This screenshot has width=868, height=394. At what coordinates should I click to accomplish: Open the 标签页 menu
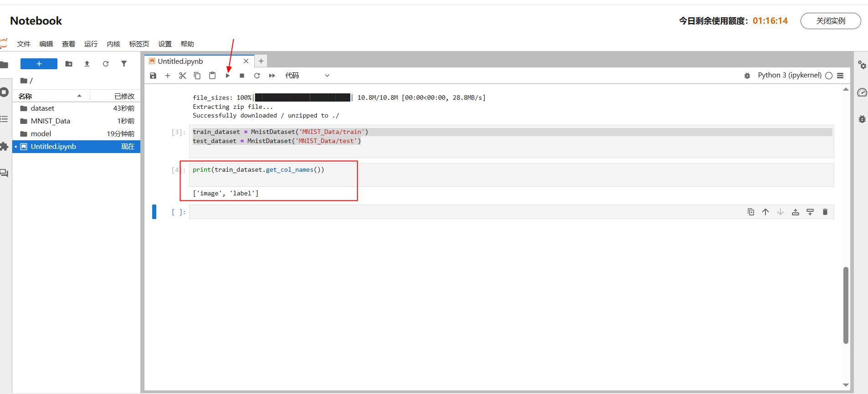pos(139,44)
